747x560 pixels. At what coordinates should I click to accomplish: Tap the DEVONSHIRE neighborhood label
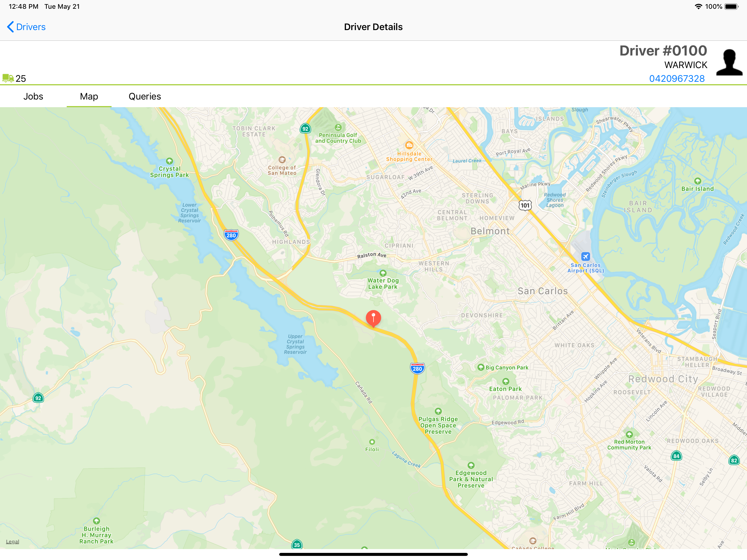(482, 315)
